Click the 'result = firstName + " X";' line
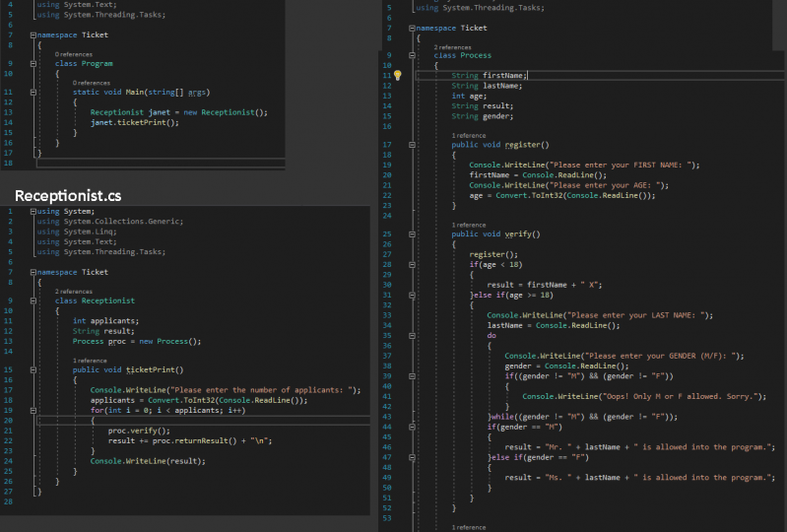This screenshot has width=787, height=532. coord(544,285)
